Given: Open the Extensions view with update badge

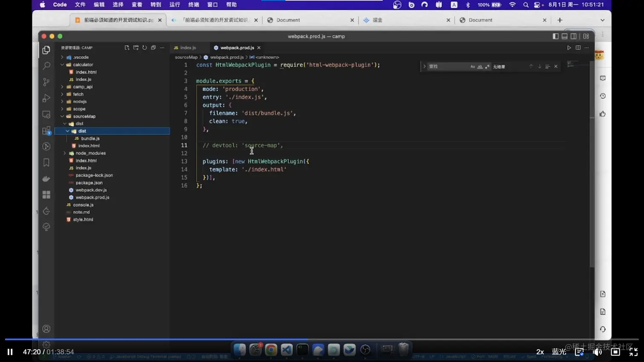Looking at the screenshot, I should pyautogui.click(x=46, y=131).
